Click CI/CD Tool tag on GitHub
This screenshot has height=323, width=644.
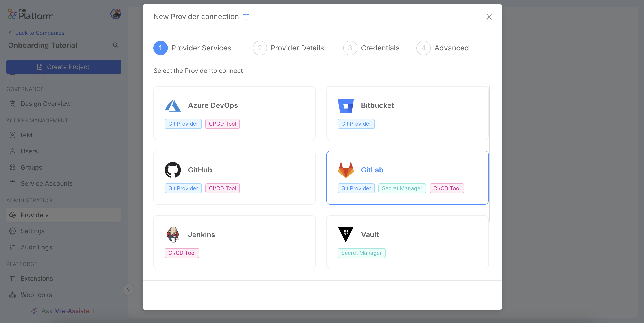pos(223,188)
